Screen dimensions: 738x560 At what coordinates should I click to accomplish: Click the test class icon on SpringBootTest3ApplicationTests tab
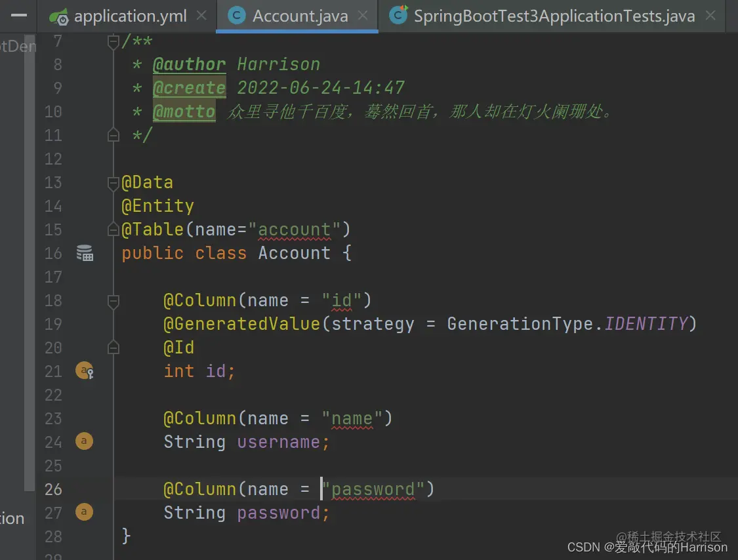point(399,15)
